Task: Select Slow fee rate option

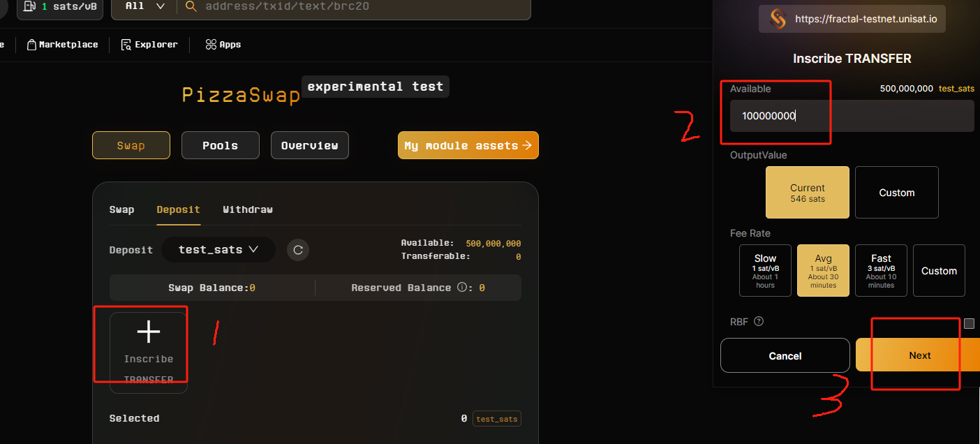Action: [x=765, y=270]
